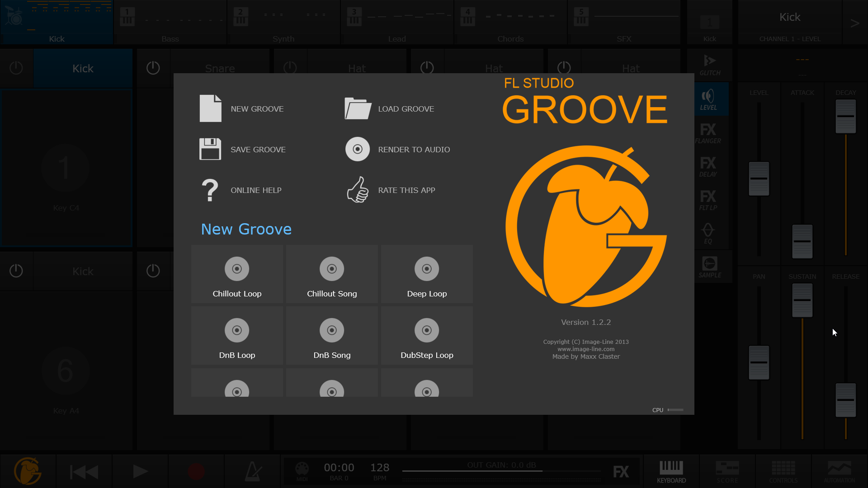Open Load Groove folder icon
Image resolution: width=868 pixels, height=488 pixels.
point(358,108)
